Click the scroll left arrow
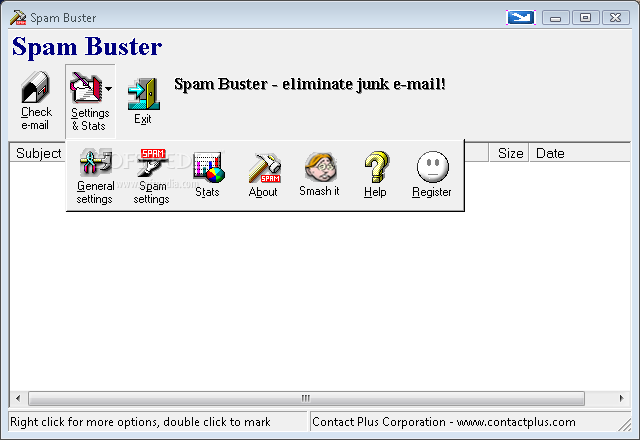Viewport: 640px width, 440px height. (x=18, y=398)
